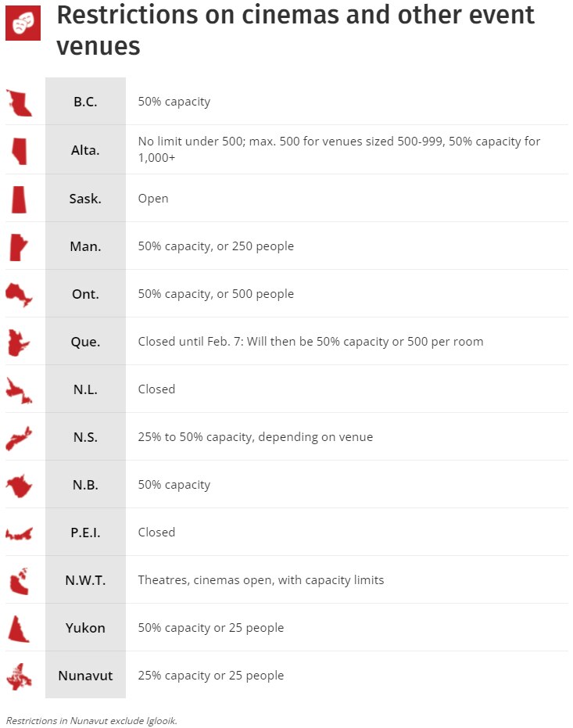Viewport: 573px width, 728px height.
Task: Click the Newfoundland and Labrador map icon
Action: tap(19, 389)
